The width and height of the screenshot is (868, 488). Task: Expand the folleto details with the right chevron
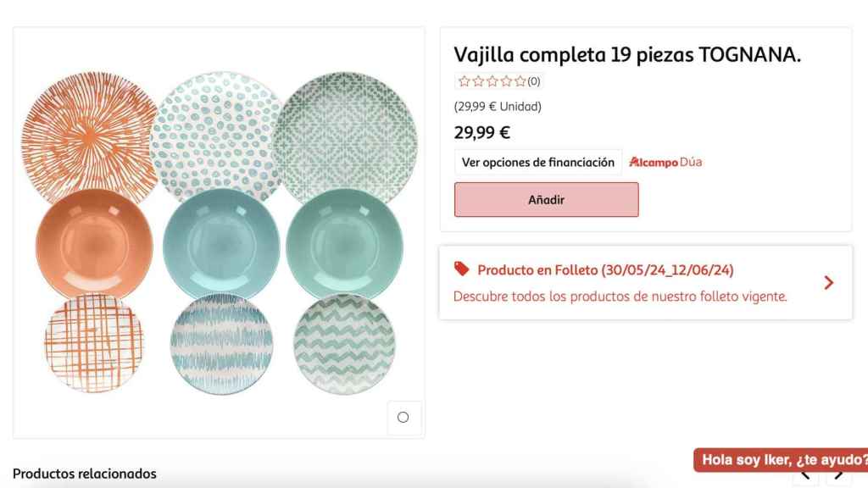coord(828,282)
